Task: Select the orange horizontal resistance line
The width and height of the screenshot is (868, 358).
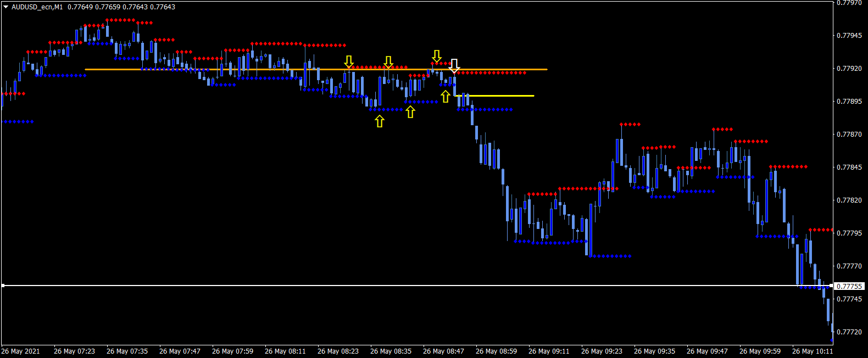Action: pos(316,69)
